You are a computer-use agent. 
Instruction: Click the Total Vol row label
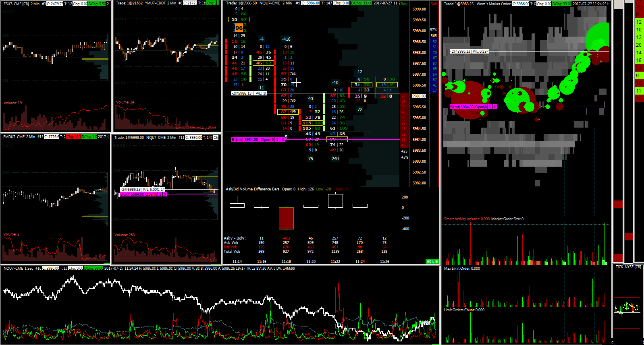click(x=232, y=252)
